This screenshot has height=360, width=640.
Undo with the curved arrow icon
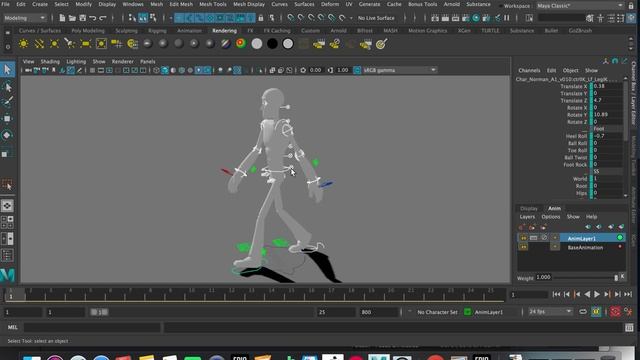(93, 18)
